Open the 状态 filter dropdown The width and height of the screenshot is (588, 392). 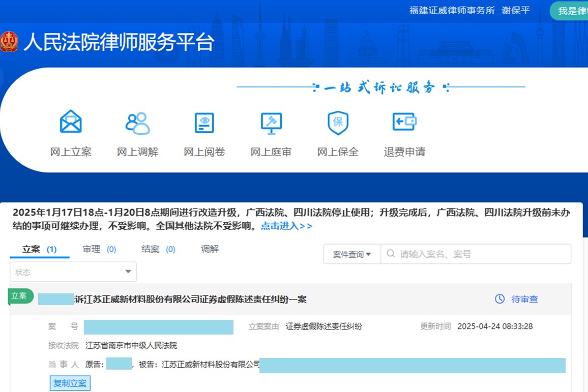click(x=73, y=272)
